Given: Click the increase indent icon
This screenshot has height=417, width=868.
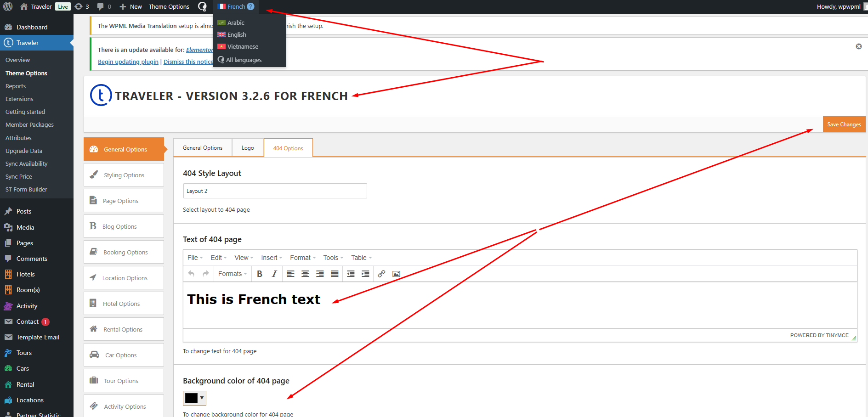Looking at the screenshot, I should [x=365, y=274].
